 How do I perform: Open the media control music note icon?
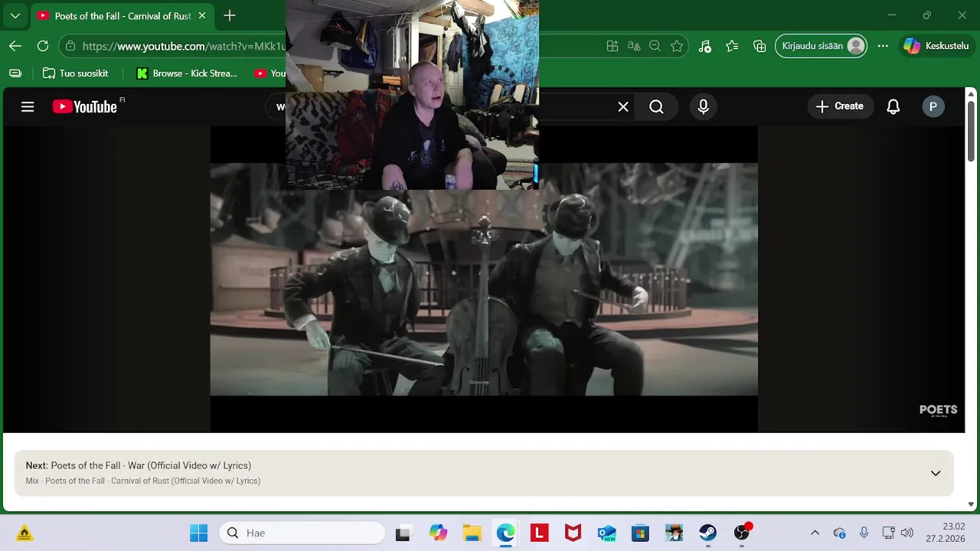point(705,46)
